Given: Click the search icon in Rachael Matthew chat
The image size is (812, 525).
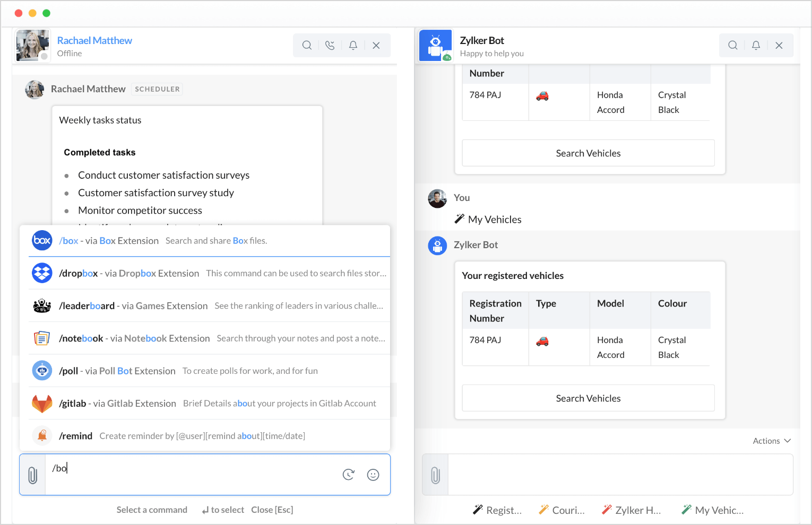Looking at the screenshot, I should click(307, 46).
